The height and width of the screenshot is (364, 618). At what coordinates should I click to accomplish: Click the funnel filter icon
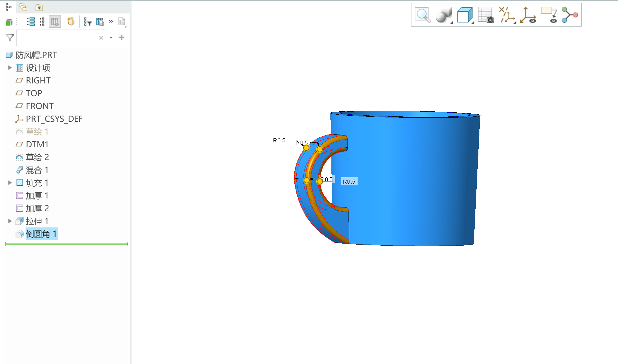10,38
